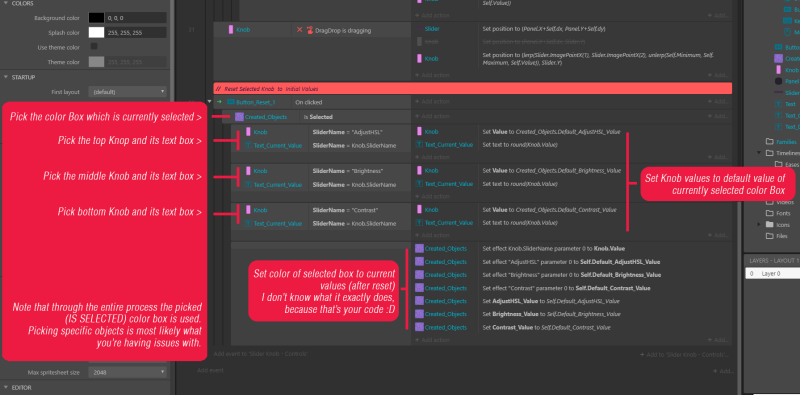
Task: Expand the Icons folder in the project tree
Action: pos(759,225)
